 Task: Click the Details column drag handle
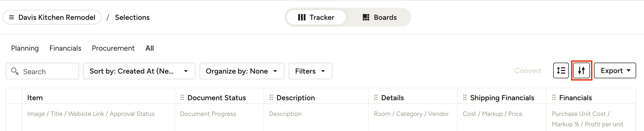376,98
